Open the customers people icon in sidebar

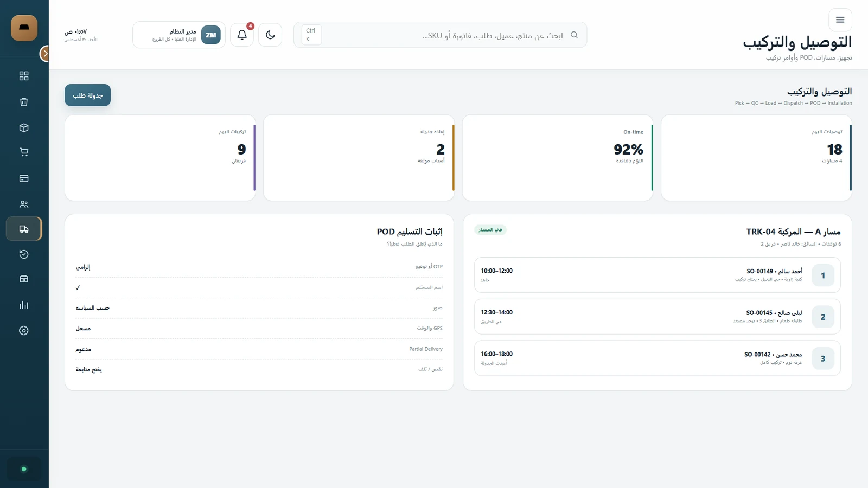pyautogui.click(x=24, y=204)
